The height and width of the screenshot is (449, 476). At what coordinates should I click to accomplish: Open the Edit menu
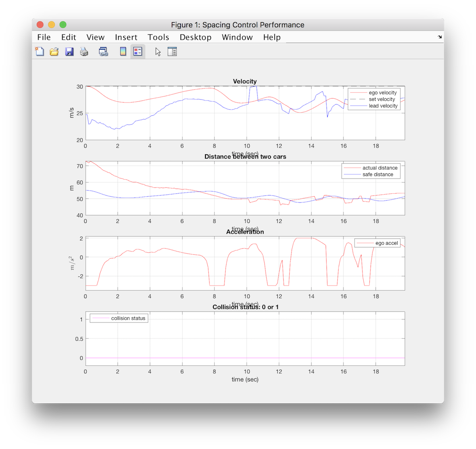click(x=69, y=37)
